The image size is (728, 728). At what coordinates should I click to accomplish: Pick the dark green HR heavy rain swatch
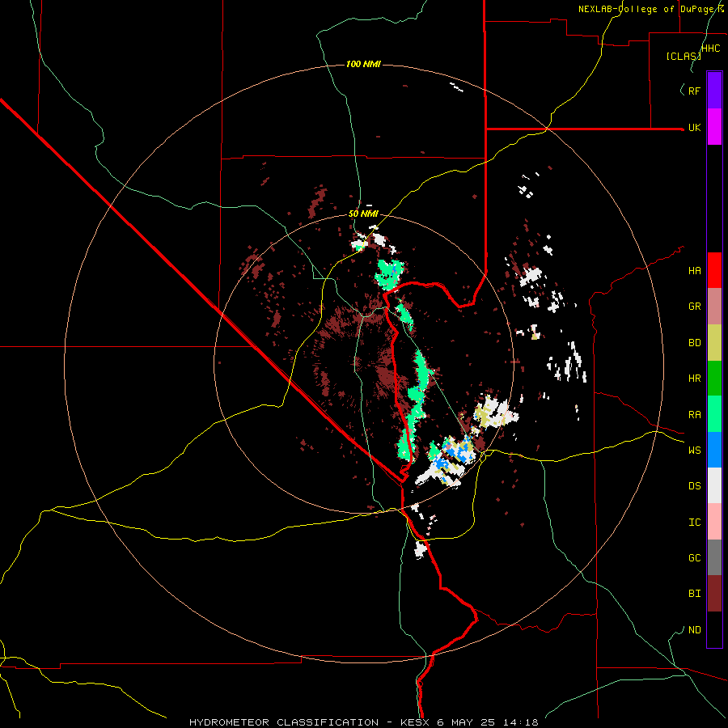coord(714,379)
